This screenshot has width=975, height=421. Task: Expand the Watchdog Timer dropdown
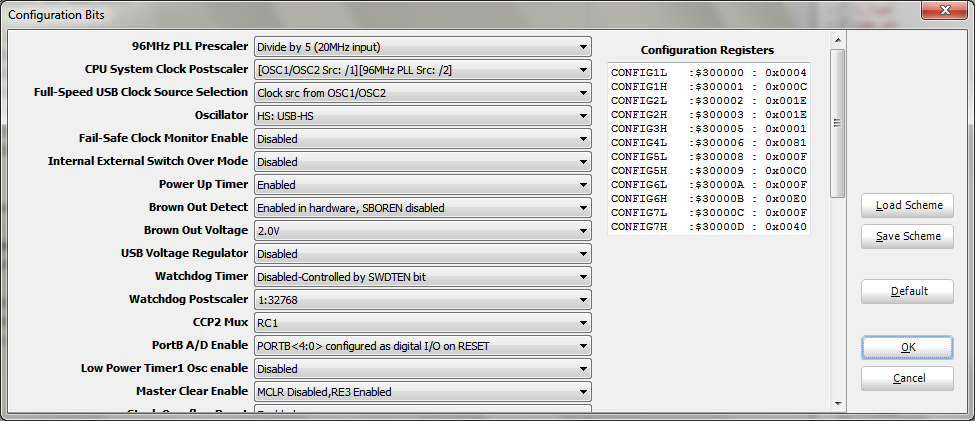[422, 277]
